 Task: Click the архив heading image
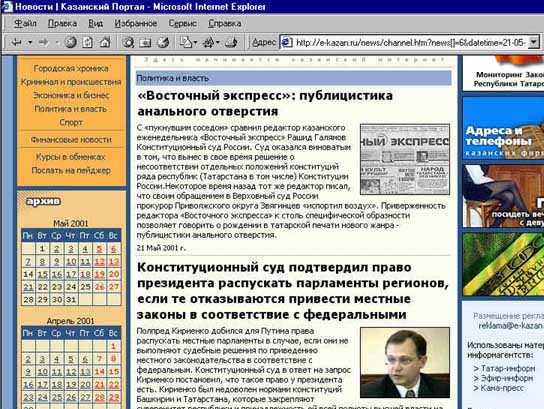[43, 201]
